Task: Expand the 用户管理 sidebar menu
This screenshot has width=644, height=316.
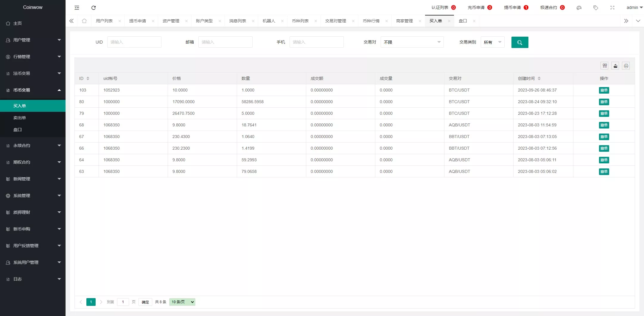Action: point(33,40)
